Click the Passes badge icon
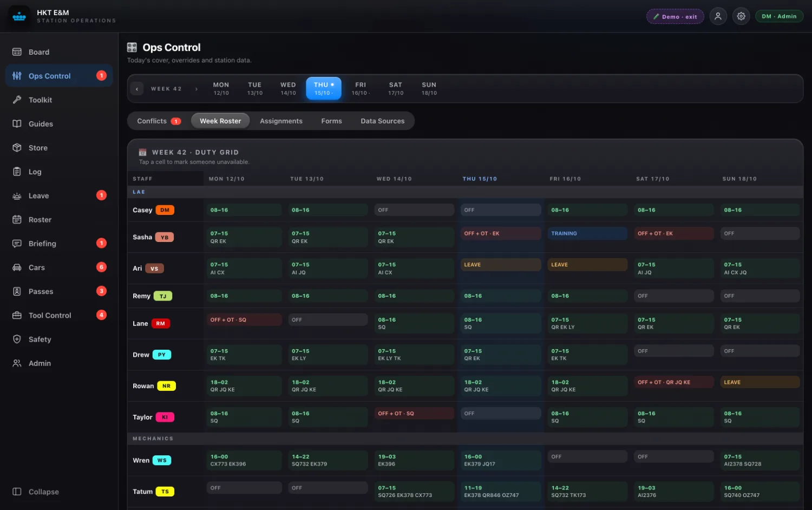This screenshot has width=812, height=510. point(17,291)
